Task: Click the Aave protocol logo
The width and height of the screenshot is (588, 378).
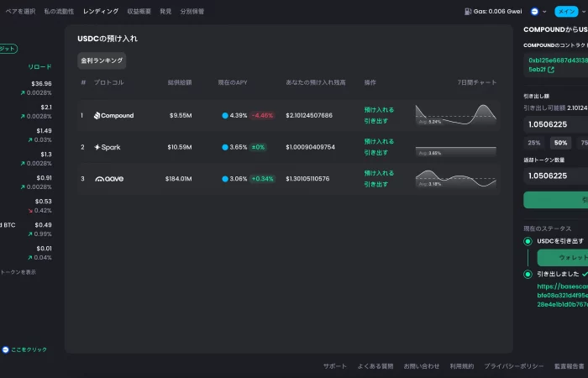Action: click(109, 179)
